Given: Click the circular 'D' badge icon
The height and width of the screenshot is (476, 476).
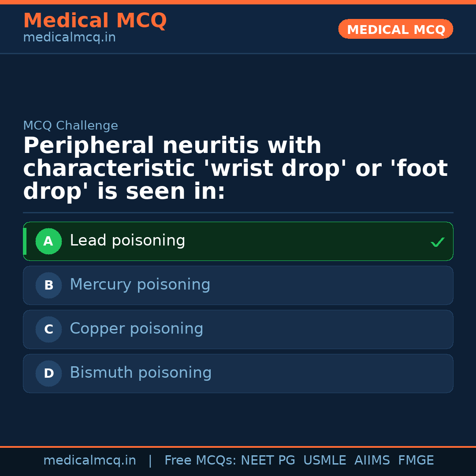Looking at the screenshot, I should tap(48, 373).
